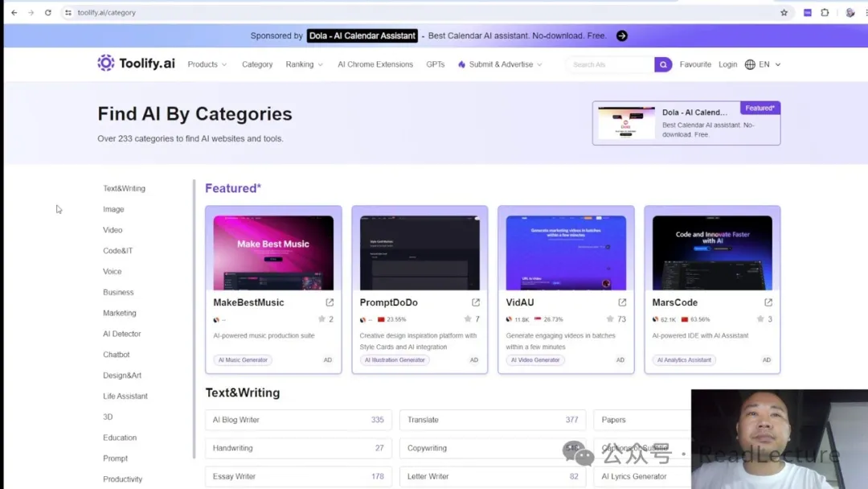Select Code&IT in category sidebar
Image resolution: width=868 pixels, height=489 pixels.
tap(118, 251)
